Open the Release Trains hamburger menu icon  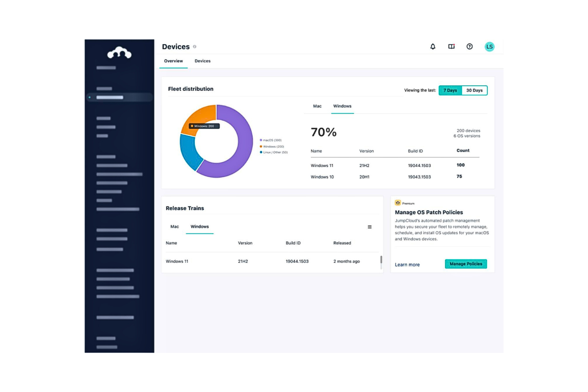point(369,227)
